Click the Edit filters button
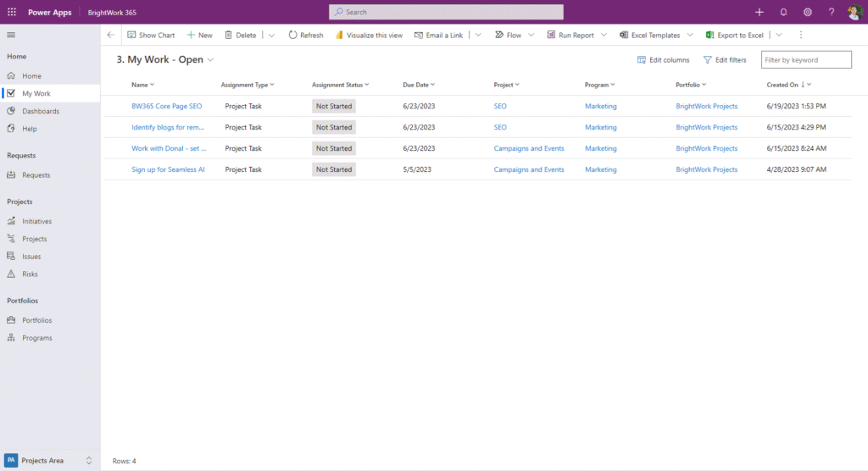Image resolution: width=868 pixels, height=471 pixels. [725, 60]
